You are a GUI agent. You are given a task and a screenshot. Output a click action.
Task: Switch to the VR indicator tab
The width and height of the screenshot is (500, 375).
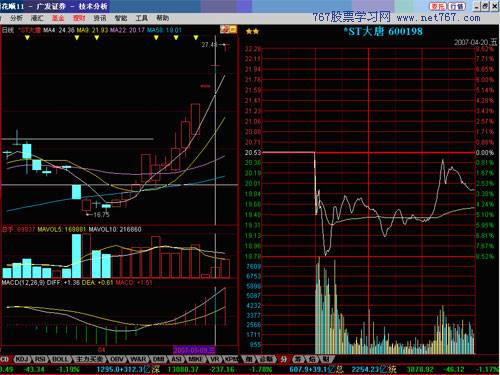click(215, 359)
